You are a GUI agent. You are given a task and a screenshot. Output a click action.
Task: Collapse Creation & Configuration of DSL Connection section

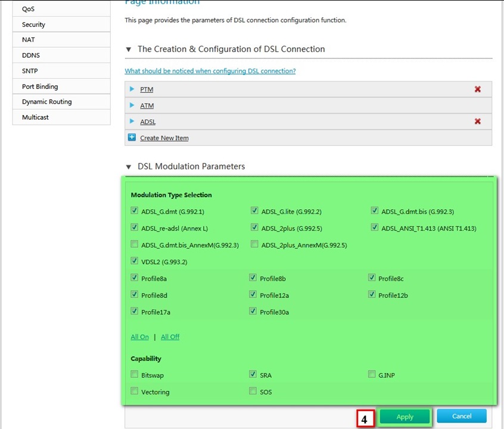[129, 49]
